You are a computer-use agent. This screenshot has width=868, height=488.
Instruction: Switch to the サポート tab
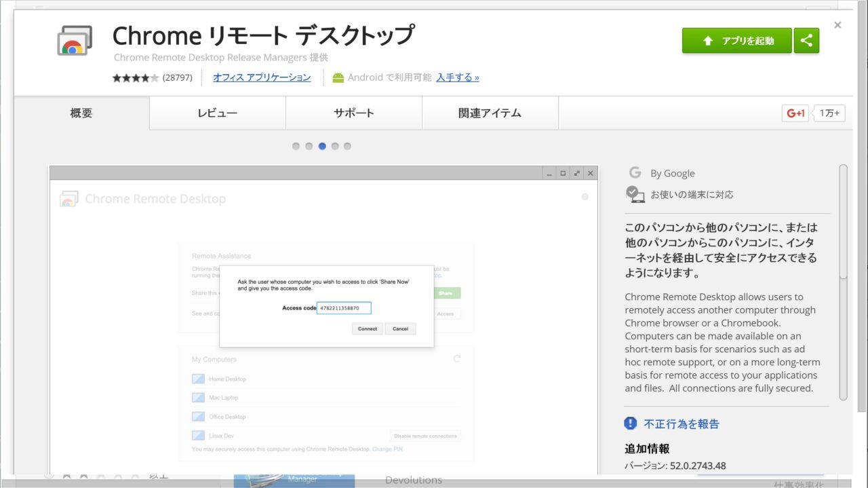[353, 113]
